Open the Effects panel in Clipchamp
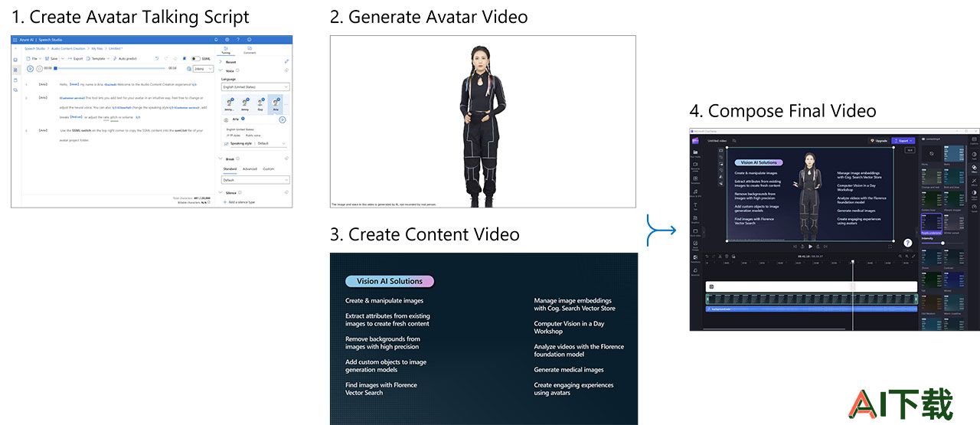The image size is (980, 425). (974, 182)
